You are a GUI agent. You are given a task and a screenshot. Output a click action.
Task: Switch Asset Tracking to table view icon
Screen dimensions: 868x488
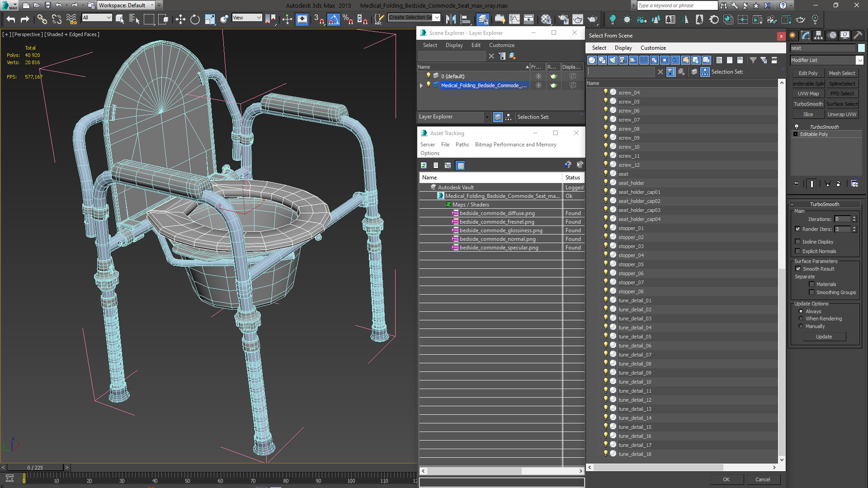point(460,165)
